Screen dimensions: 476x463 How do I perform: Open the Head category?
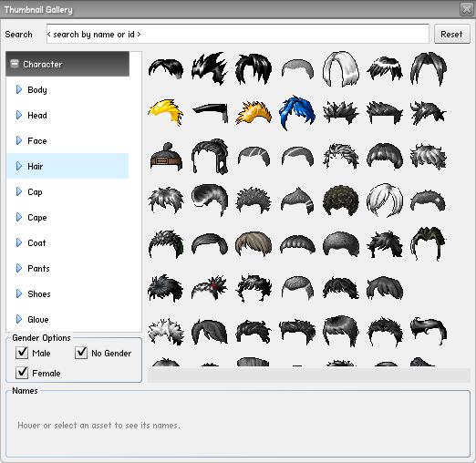pyautogui.click(x=67, y=115)
